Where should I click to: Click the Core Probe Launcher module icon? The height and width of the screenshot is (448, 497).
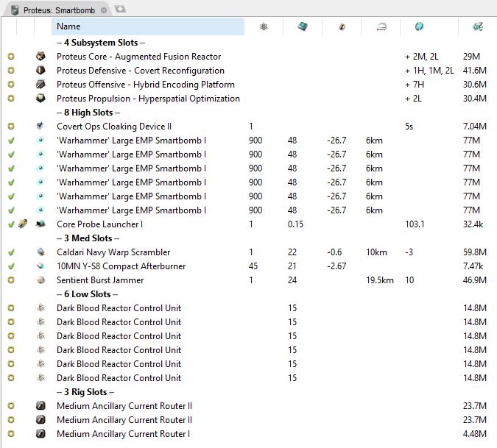pyautogui.click(x=40, y=224)
